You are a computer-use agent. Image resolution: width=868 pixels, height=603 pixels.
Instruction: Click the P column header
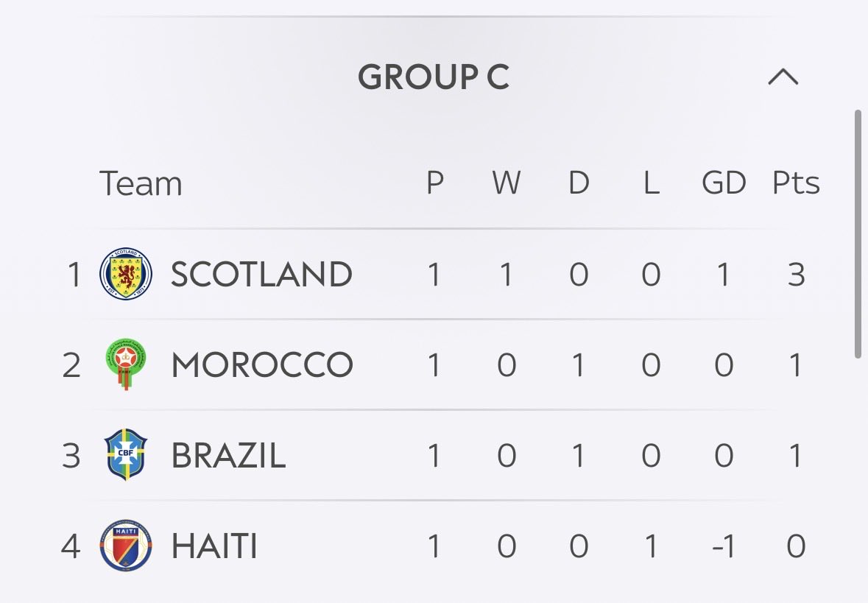pos(434,183)
